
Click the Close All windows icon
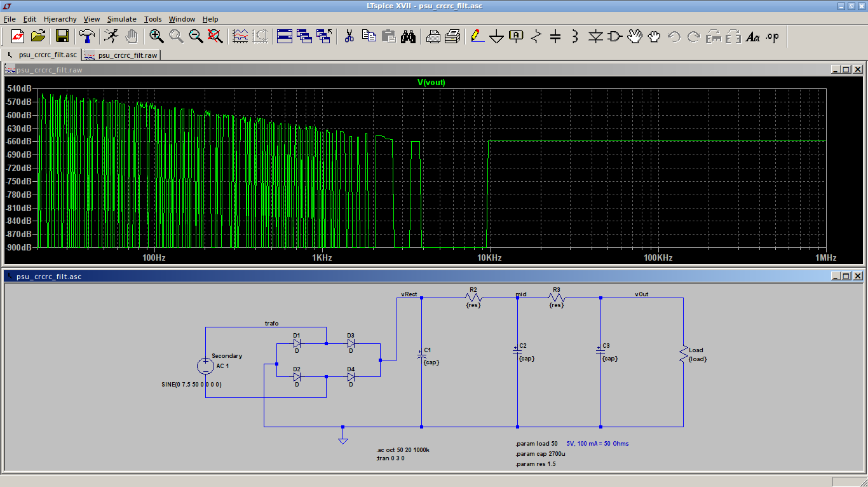coord(324,36)
